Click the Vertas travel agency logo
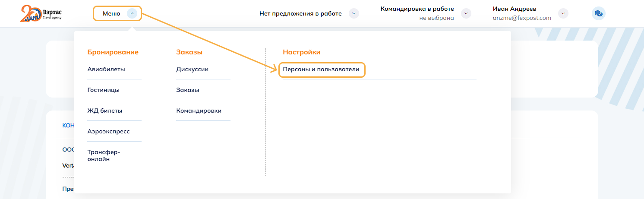Image resolution: width=644 pixels, height=199 pixels. (x=41, y=14)
